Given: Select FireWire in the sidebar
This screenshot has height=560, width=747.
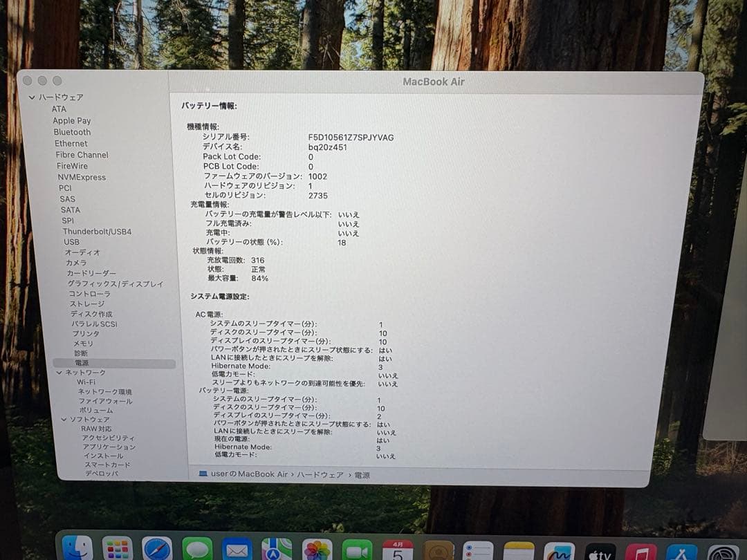Looking at the screenshot, I should tap(72, 166).
